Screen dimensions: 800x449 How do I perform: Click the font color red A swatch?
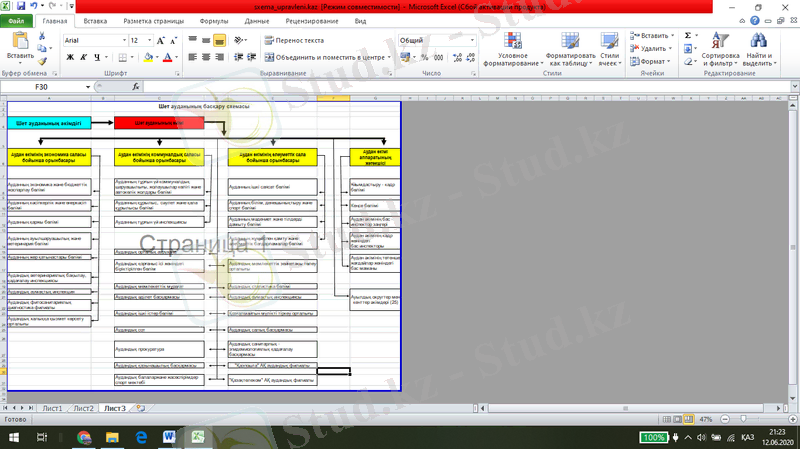[x=168, y=57]
